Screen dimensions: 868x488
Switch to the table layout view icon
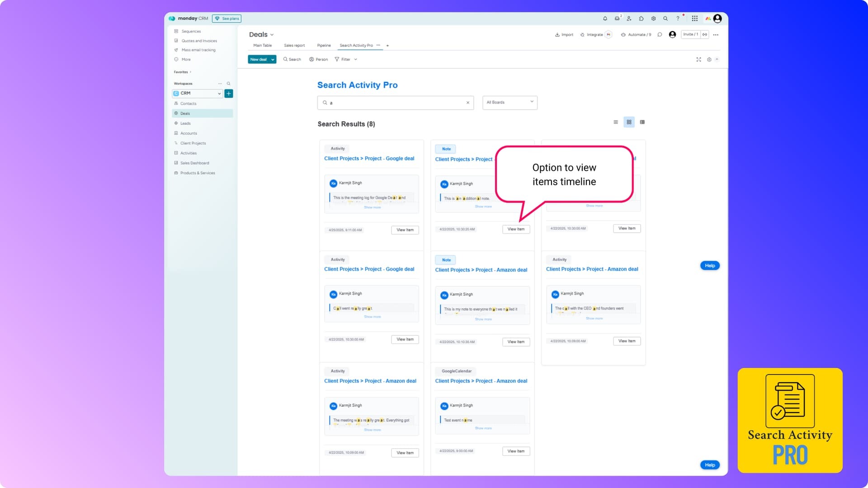point(642,122)
